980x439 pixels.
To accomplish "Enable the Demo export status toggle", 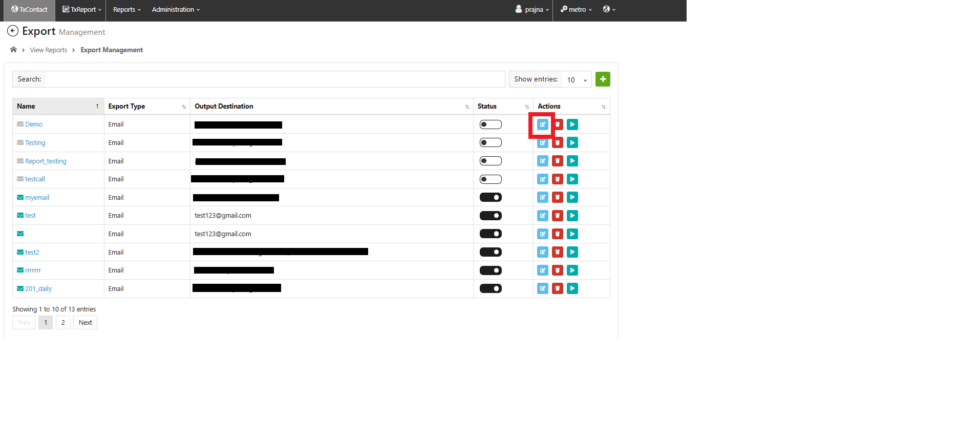I will click(x=491, y=124).
